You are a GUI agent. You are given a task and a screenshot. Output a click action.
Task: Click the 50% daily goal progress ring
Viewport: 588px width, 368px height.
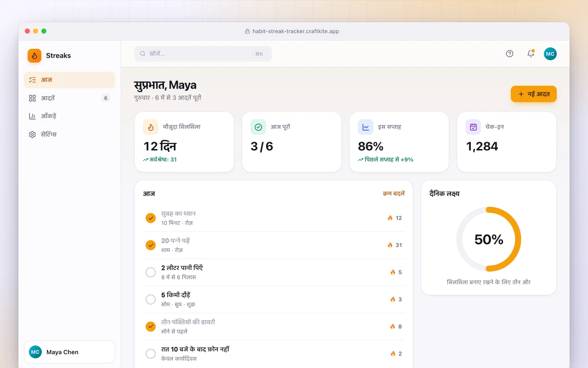[x=489, y=239]
